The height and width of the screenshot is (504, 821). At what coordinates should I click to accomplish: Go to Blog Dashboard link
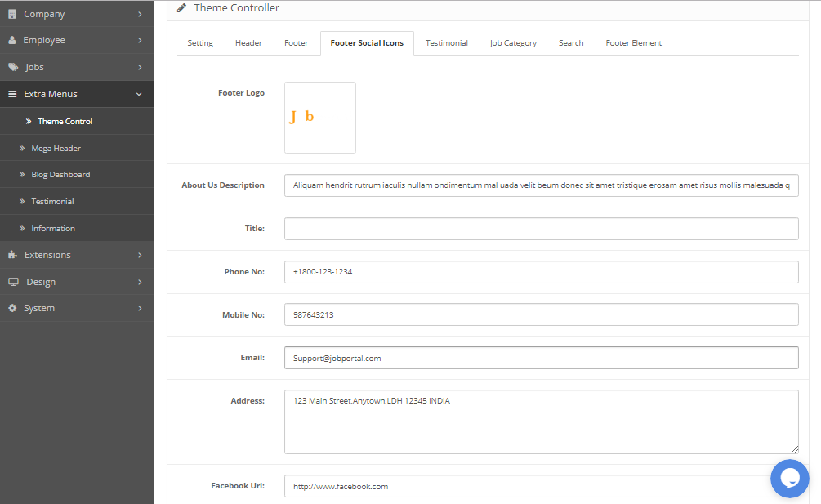[60, 175]
